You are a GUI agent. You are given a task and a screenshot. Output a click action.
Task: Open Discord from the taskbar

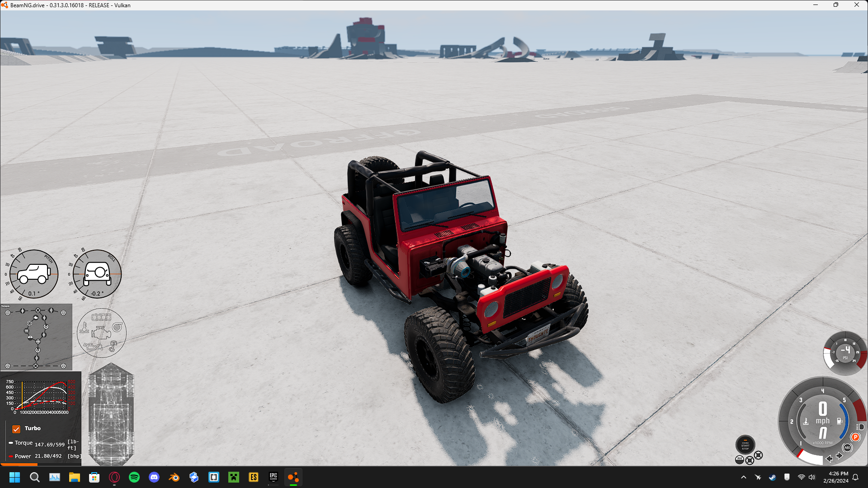point(154,477)
